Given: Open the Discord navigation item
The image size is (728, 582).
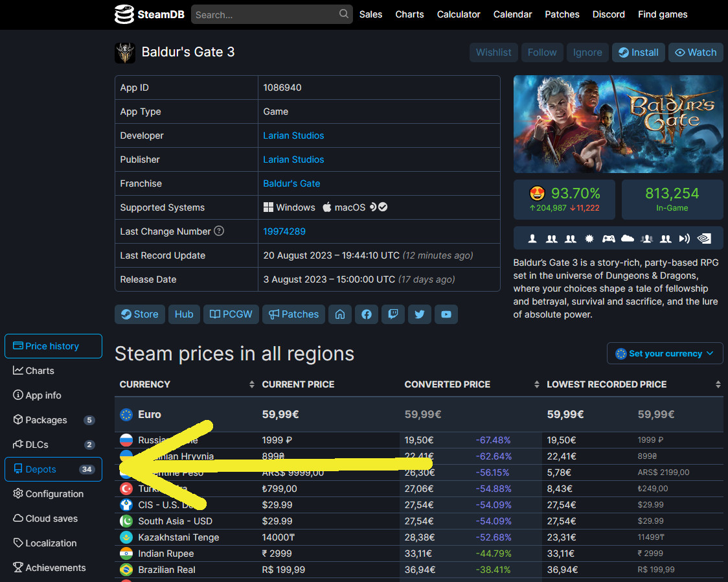Looking at the screenshot, I should [x=608, y=14].
